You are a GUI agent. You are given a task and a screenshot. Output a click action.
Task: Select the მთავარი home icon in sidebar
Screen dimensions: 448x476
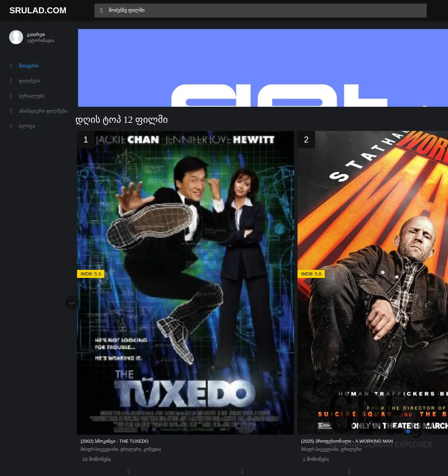click(x=11, y=66)
